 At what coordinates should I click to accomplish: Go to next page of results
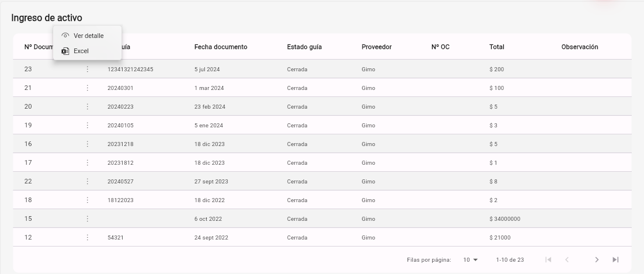[597, 259]
